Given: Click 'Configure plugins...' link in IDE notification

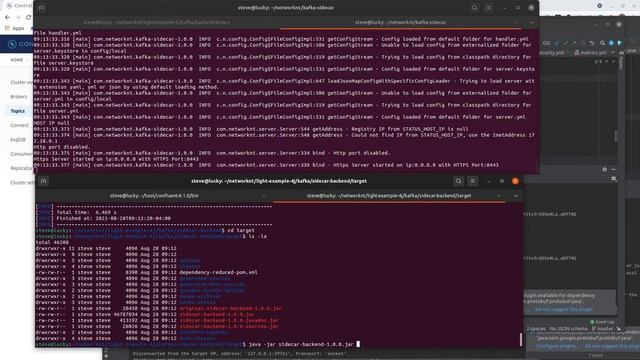Looking at the screenshot, I should click(556, 346).
